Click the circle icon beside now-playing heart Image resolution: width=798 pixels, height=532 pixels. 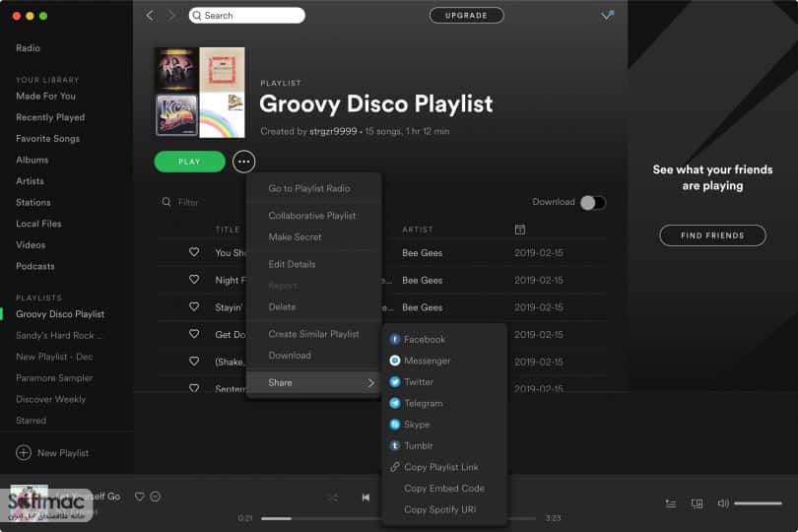156,497
